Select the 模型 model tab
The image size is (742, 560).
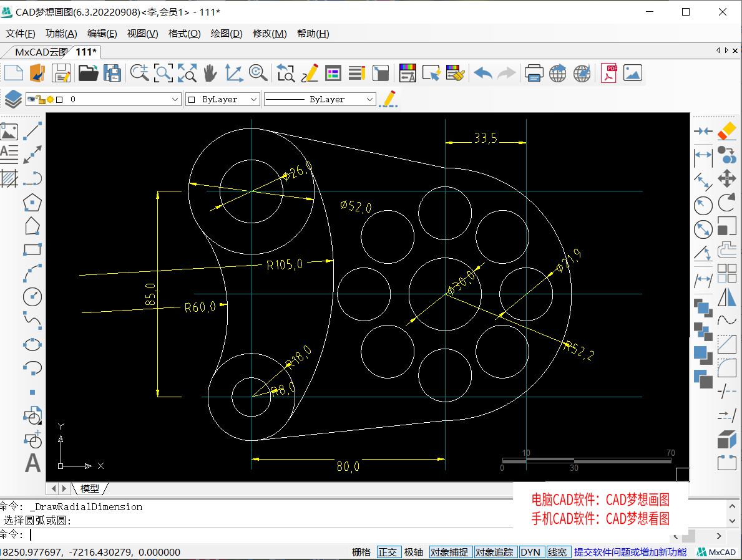tap(90, 488)
